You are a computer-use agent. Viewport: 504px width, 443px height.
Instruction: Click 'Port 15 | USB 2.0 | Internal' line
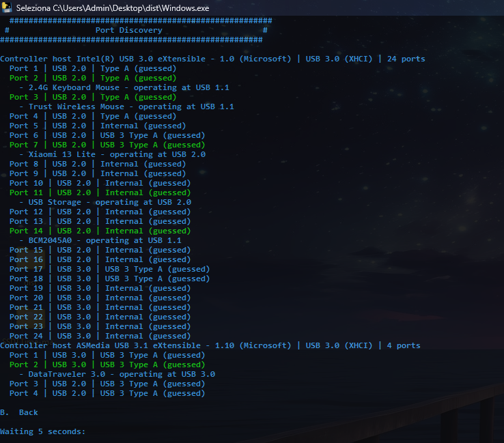100,250
